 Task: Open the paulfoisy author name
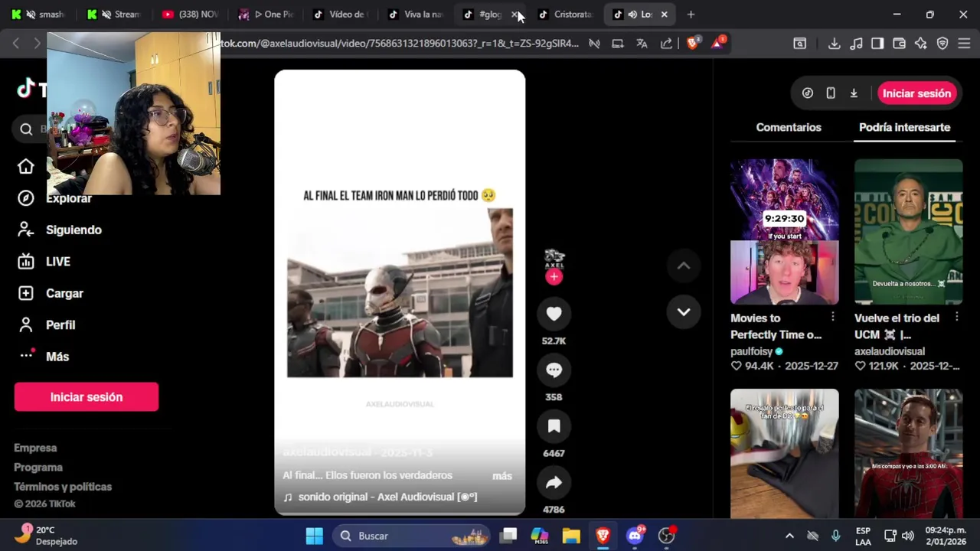coord(752,351)
